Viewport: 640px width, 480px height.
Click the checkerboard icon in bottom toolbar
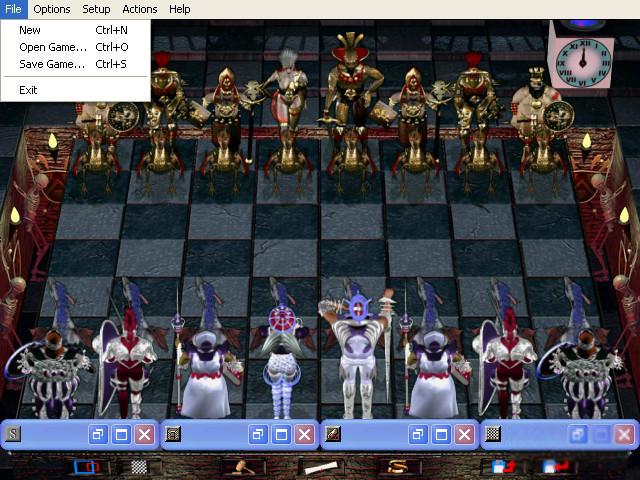pyautogui.click(x=139, y=467)
